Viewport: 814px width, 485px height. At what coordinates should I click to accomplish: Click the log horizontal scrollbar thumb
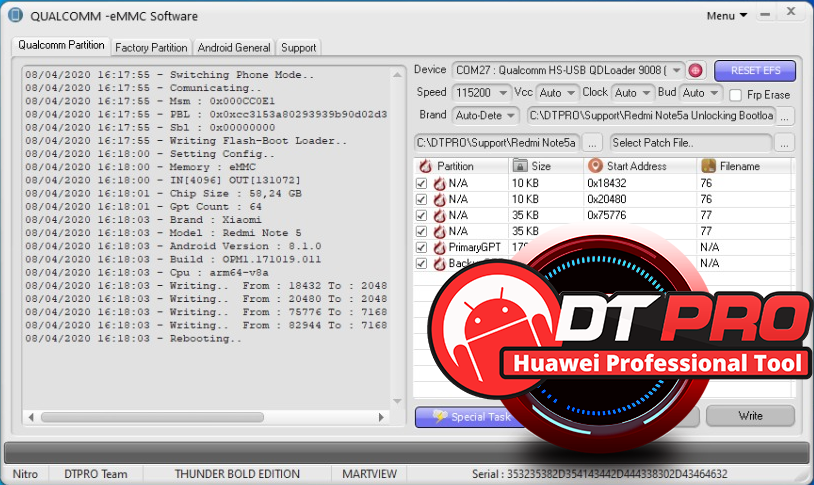point(152,417)
